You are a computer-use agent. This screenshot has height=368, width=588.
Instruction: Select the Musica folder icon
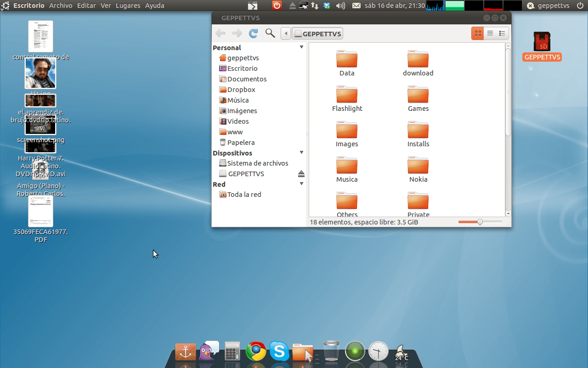tap(347, 165)
